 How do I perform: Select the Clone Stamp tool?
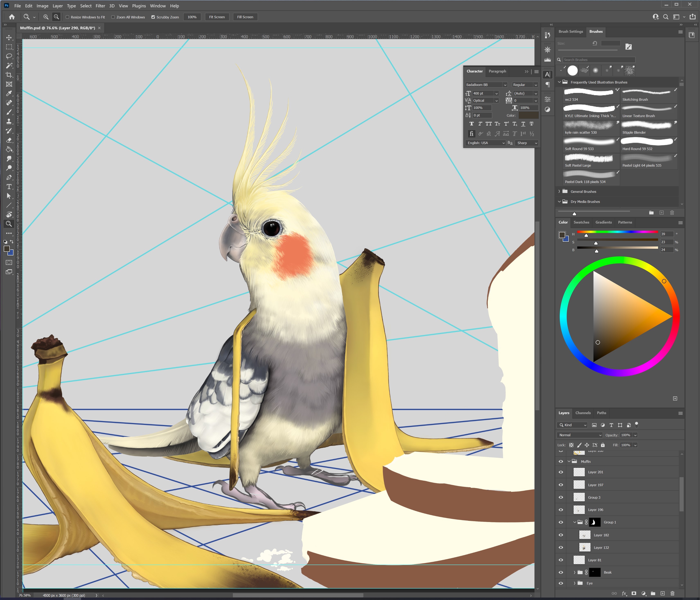pyautogui.click(x=9, y=121)
